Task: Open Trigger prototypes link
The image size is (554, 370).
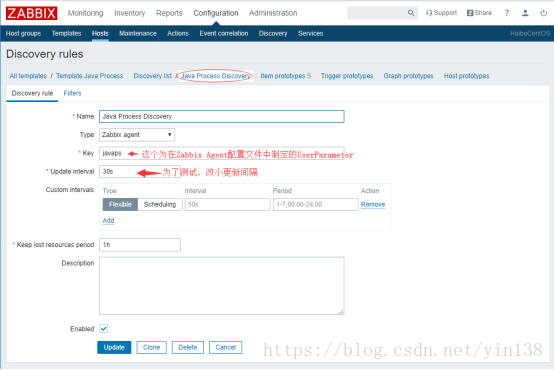Action: tap(347, 76)
